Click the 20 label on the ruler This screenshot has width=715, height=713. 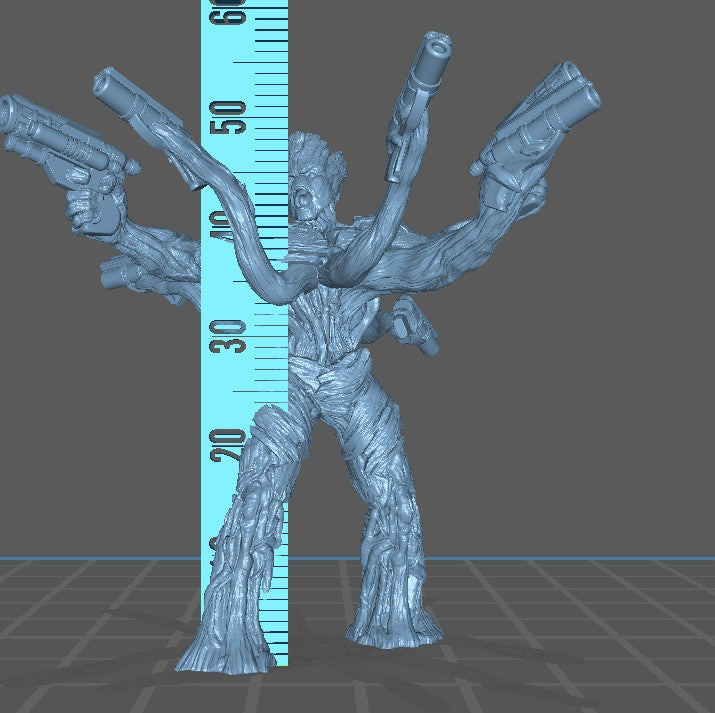[x=232, y=441]
